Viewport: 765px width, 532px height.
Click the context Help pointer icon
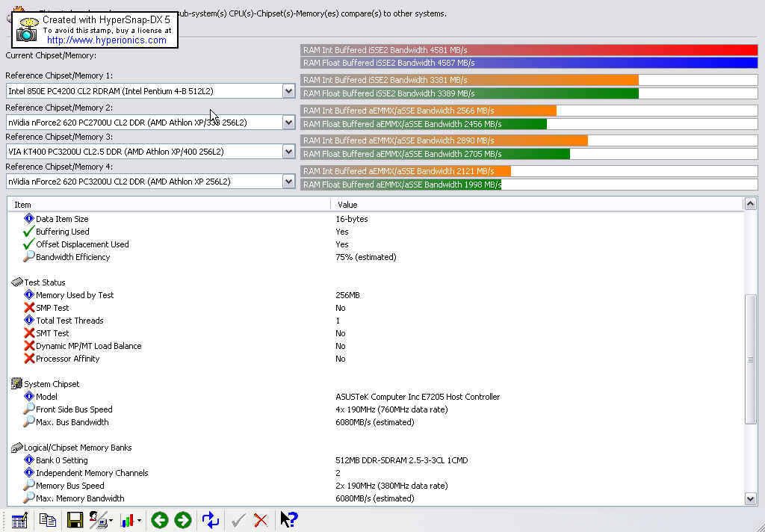[x=289, y=520]
